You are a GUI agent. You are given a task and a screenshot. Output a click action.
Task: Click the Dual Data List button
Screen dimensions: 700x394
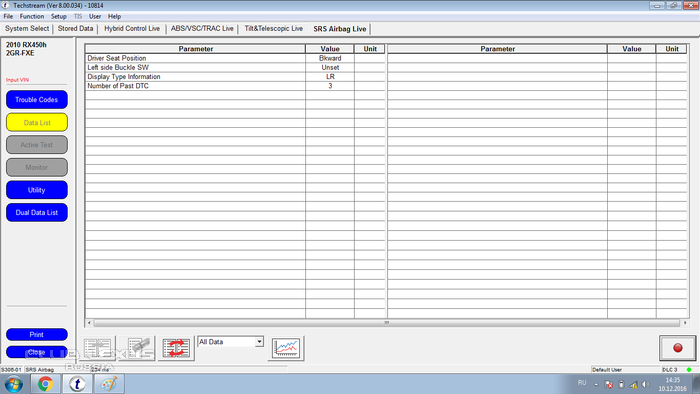[37, 212]
